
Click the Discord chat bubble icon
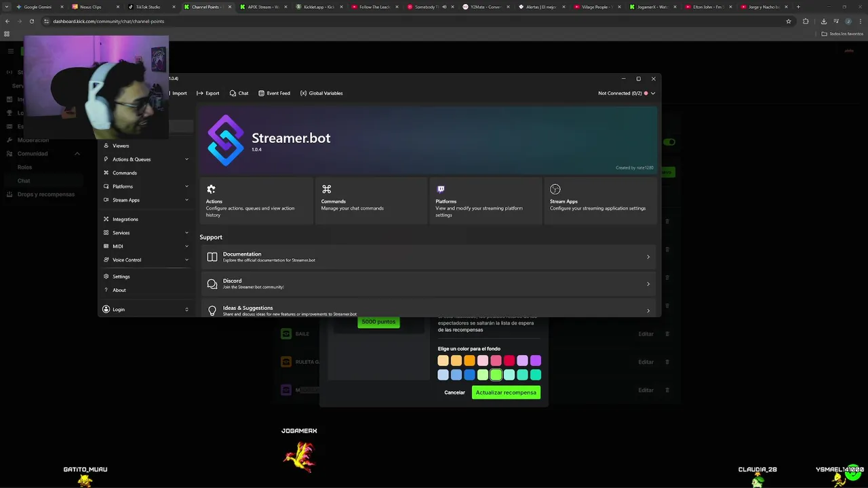coord(212,284)
